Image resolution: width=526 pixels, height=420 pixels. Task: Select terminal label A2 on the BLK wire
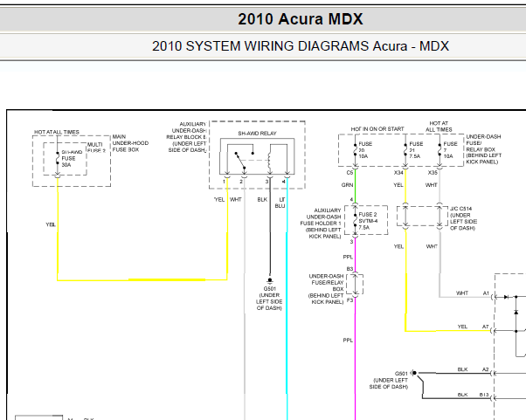[486, 369]
